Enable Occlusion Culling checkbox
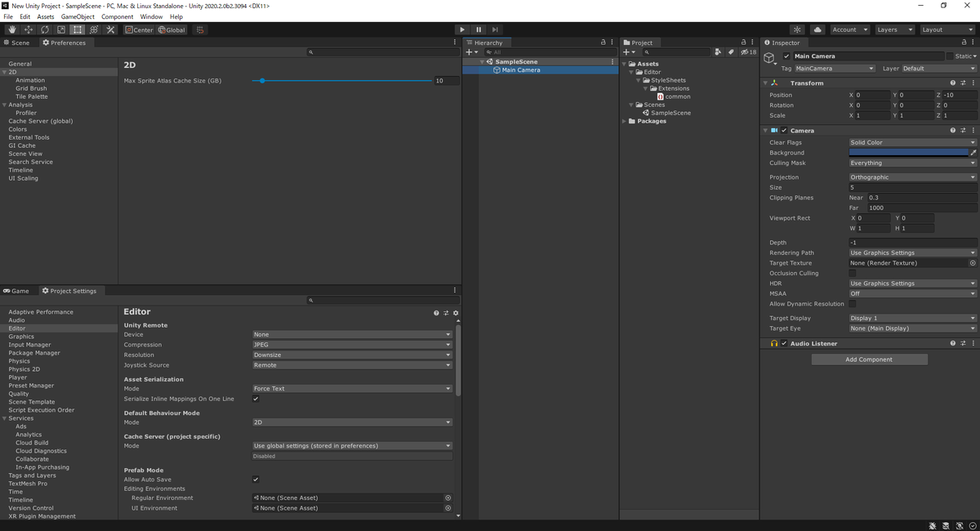This screenshot has width=980, height=531. (x=853, y=273)
